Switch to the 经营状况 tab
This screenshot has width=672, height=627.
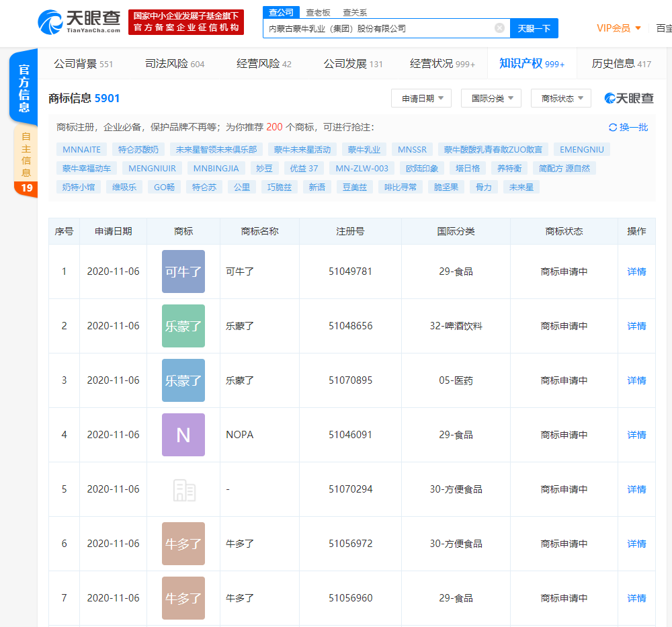pos(442,64)
